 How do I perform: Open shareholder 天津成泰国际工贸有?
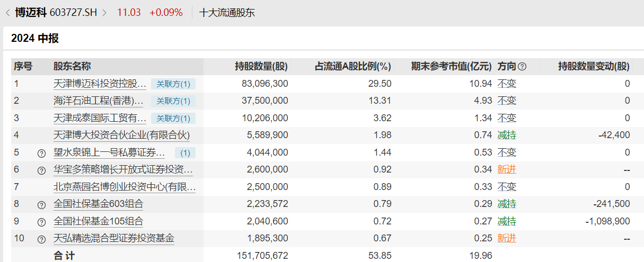(100, 118)
